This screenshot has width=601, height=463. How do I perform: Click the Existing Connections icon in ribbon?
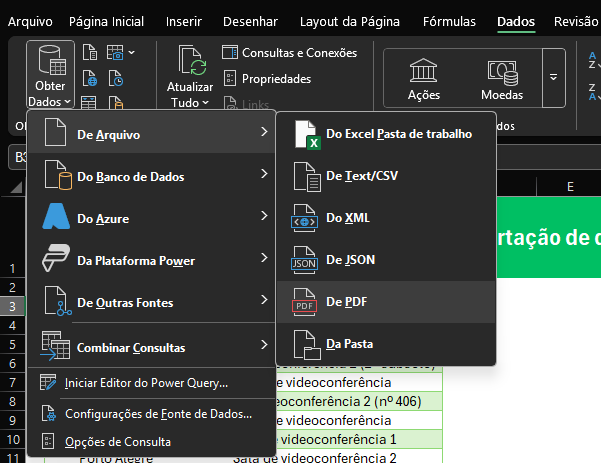pyautogui.click(x=116, y=103)
